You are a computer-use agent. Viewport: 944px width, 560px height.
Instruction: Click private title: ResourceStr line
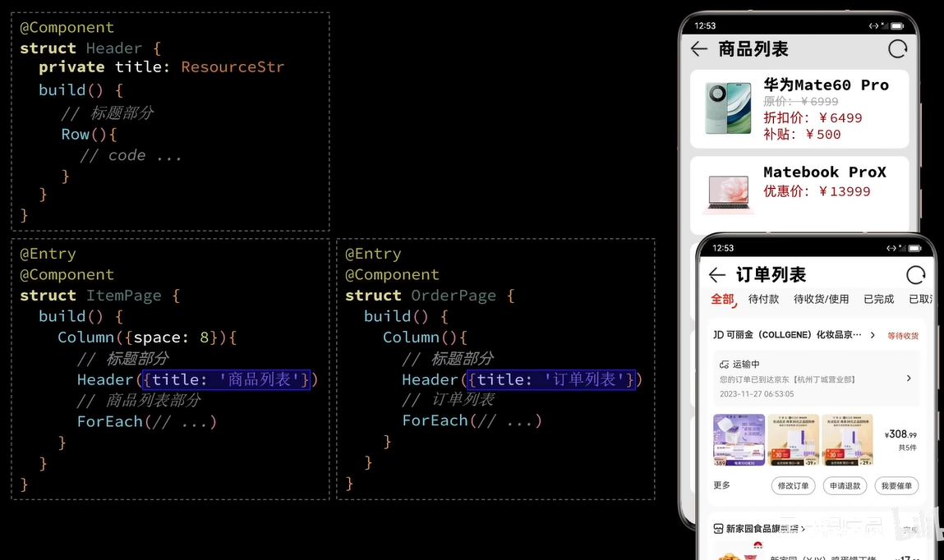coord(161,67)
